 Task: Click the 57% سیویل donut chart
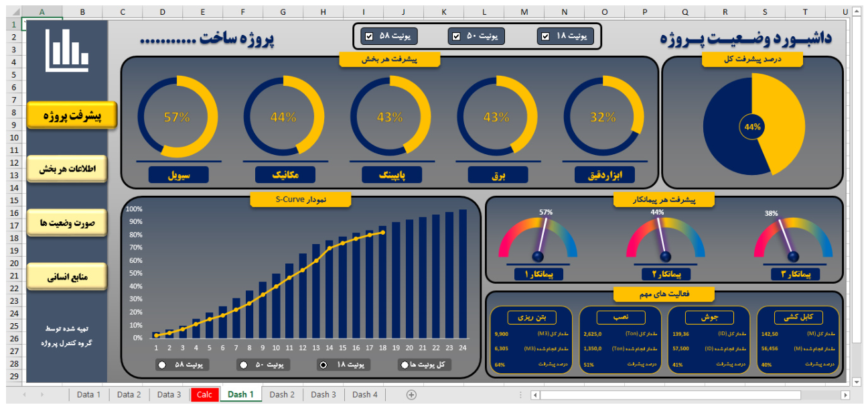click(177, 117)
